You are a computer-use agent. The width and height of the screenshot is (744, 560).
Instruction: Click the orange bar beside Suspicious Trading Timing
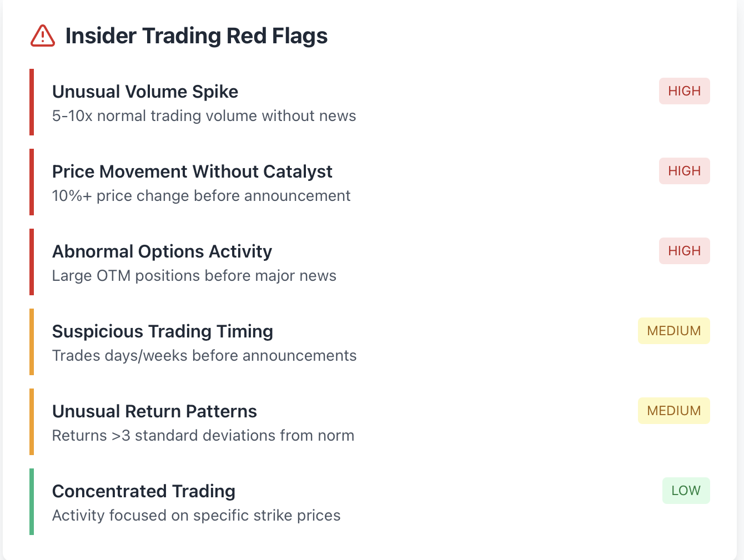point(32,342)
